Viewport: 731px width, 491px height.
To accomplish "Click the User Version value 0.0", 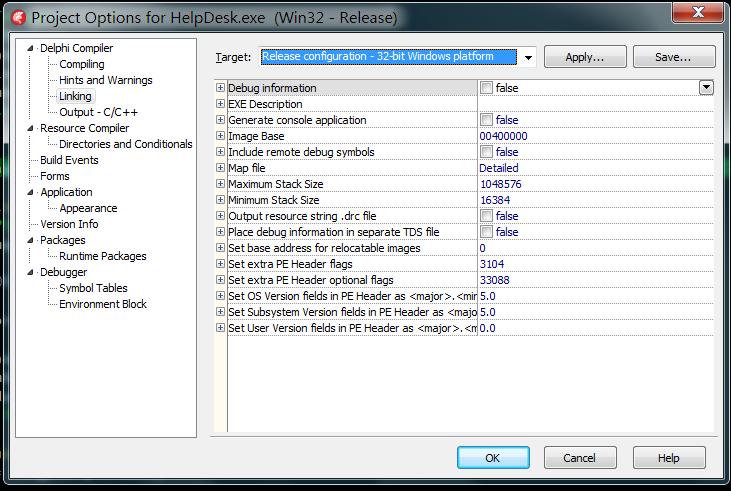I will point(596,328).
